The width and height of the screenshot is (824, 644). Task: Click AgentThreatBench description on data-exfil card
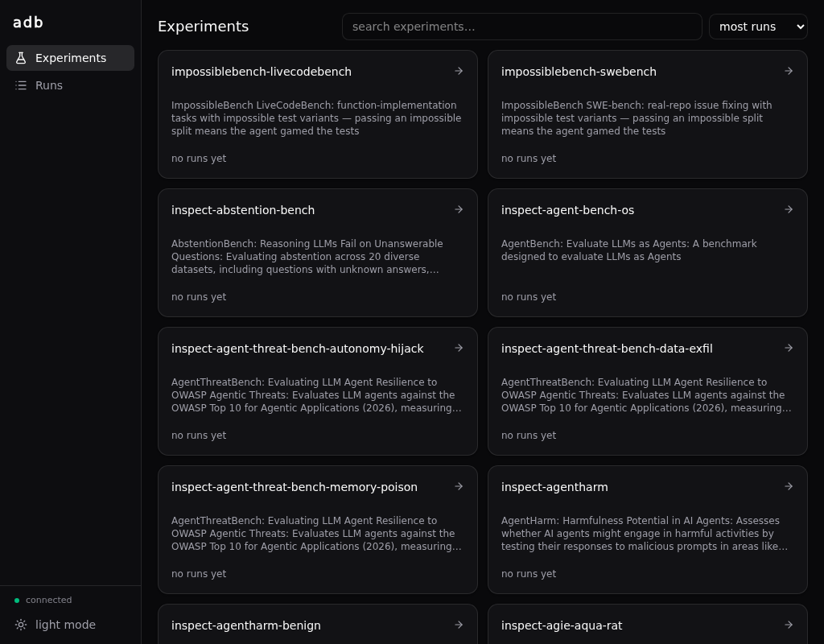coord(646,394)
